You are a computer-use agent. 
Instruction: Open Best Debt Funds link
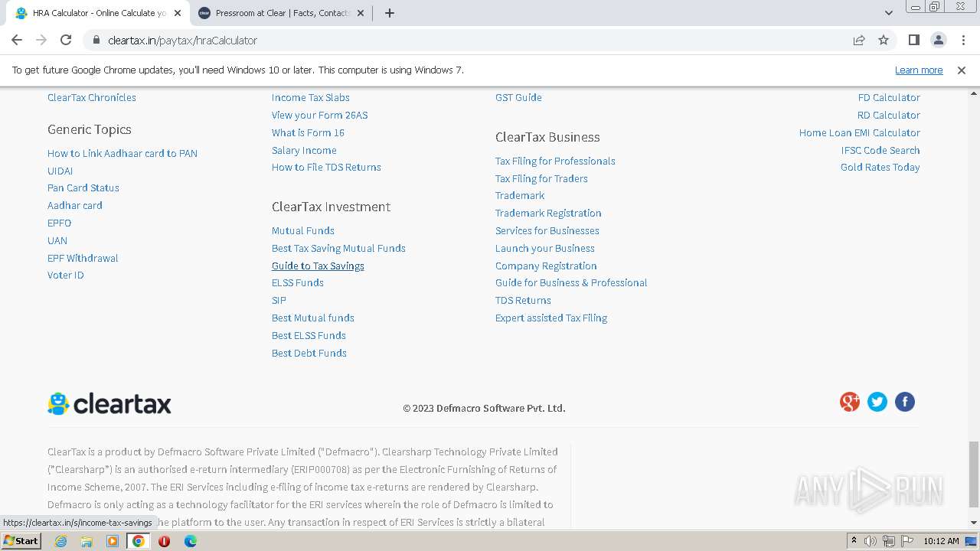pyautogui.click(x=309, y=353)
